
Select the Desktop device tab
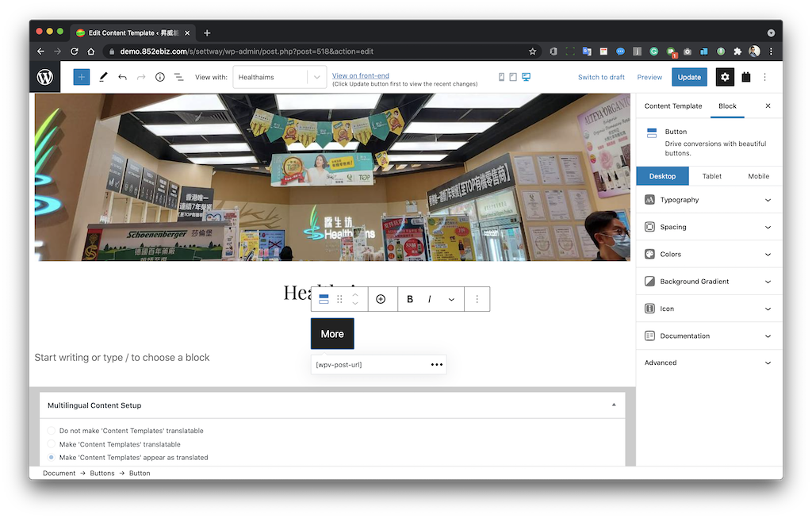tap(662, 176)
